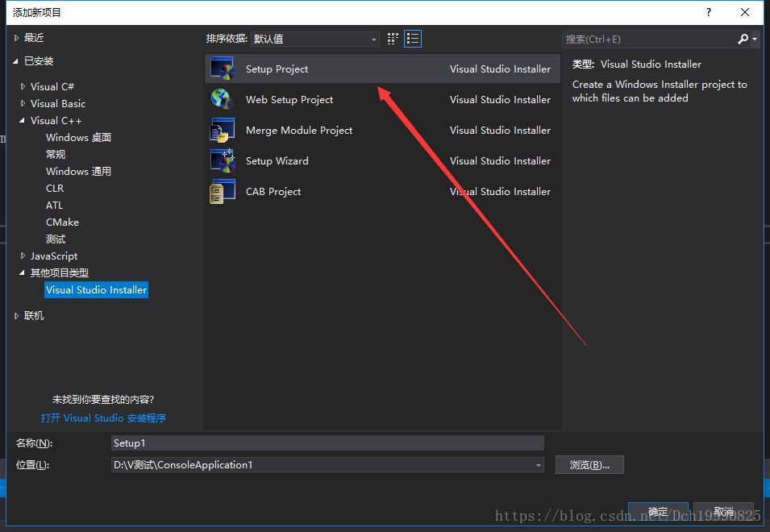This screenshot has width=770, height=532.
Task: Click the CAB Project name text
Action: (273, 192)
